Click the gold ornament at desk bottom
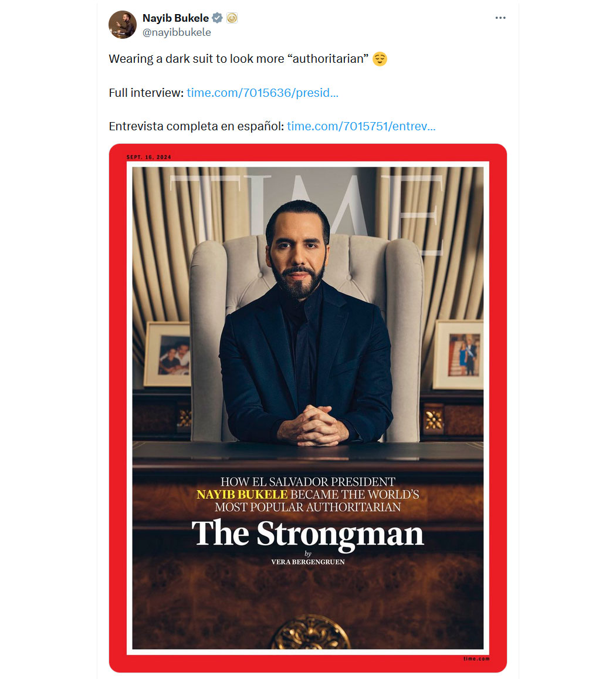616x679 pixels. tap(310, 633)
